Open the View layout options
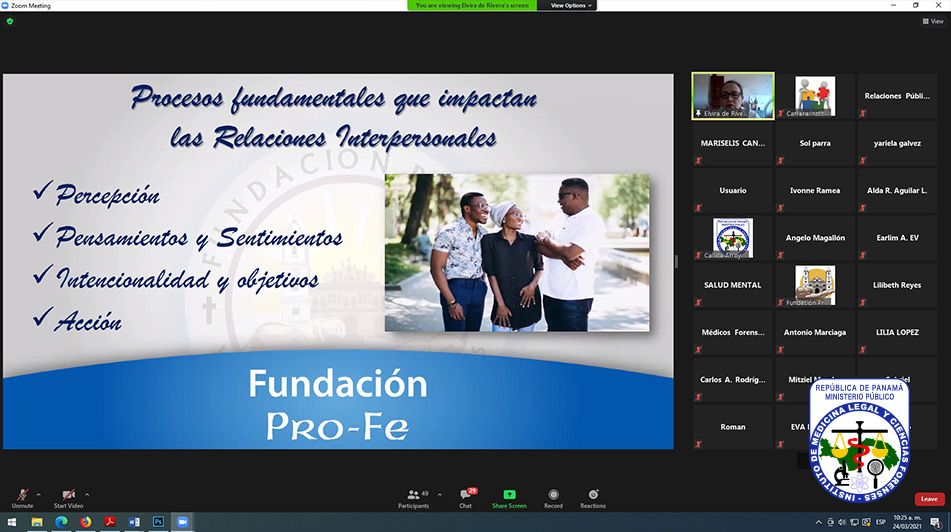This screenshot has height=532, width=951. [x=933, y=21]
